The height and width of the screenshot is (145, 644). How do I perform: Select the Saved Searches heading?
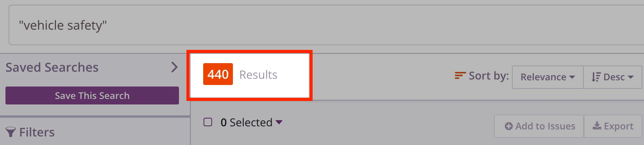coord(52,67)
